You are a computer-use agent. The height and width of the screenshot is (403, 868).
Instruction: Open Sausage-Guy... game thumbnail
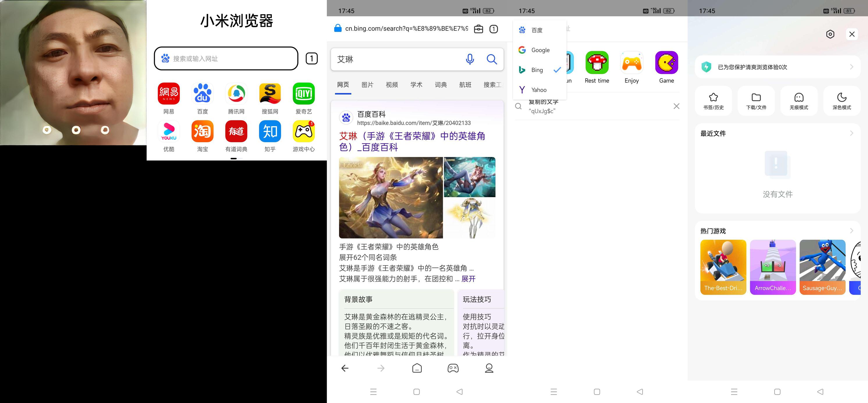pyautogui.click(x=823, y=267)
